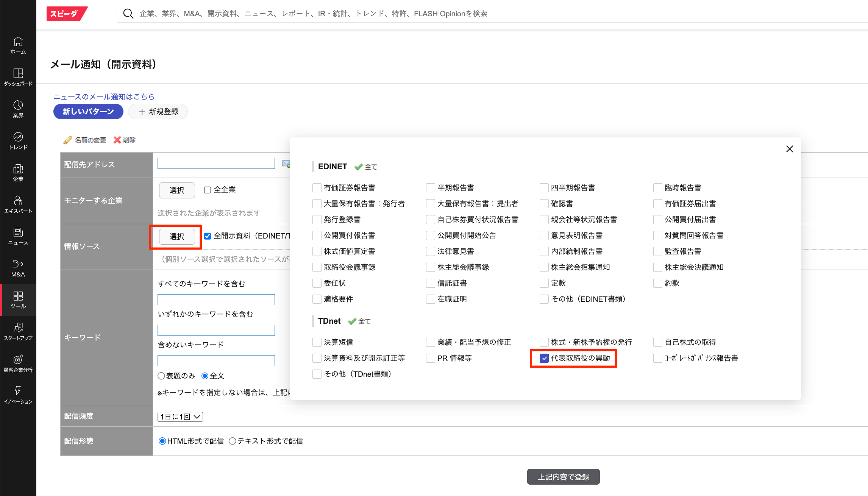Screen dimensions: 868x496
Task: Enable the 全企業 checkbox
Action: tap(208, 190)
